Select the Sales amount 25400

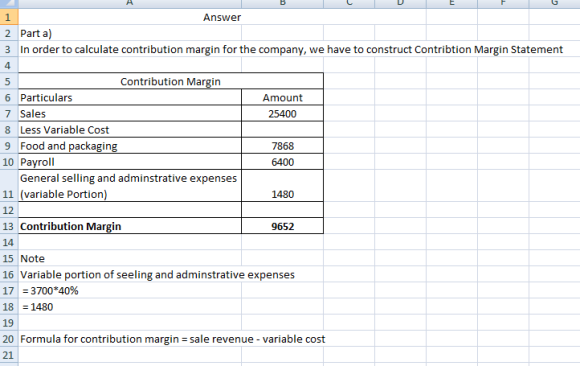pyautogui.click(x=282, y=114)
